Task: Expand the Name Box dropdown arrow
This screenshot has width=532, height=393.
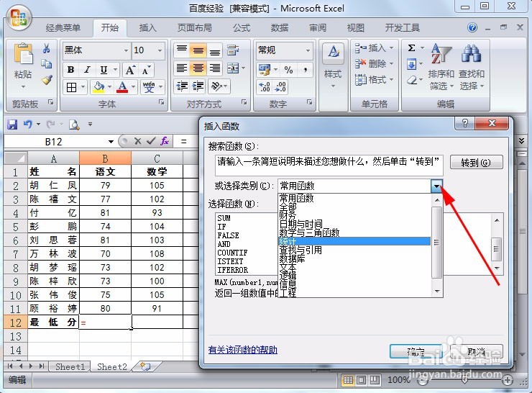Action: (111, 142)
